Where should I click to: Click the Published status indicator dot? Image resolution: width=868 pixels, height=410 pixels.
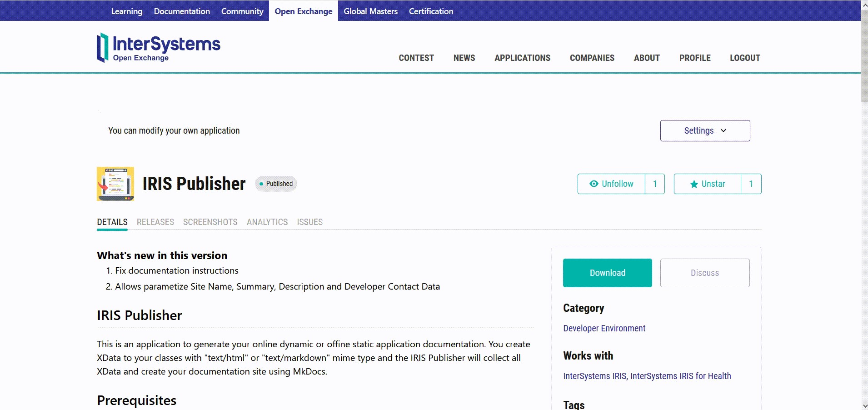pyautogui.click(x=262, y=184)
